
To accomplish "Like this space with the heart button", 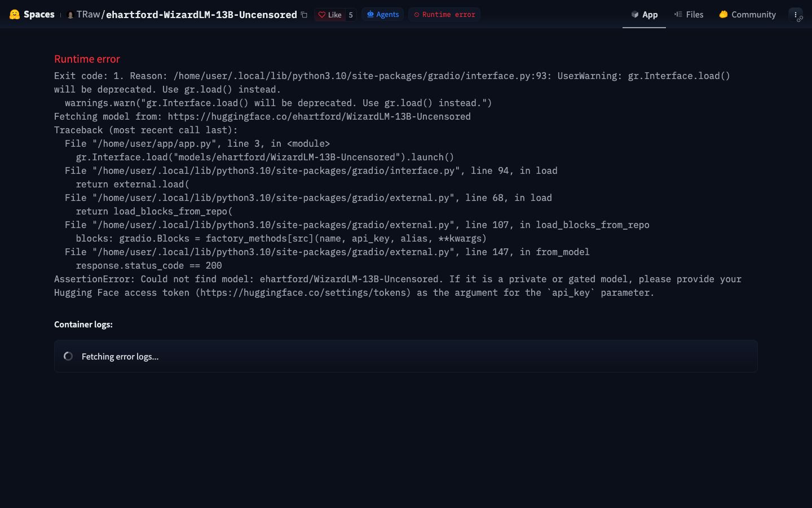I will pyautogui.click(x=330, y=15).
